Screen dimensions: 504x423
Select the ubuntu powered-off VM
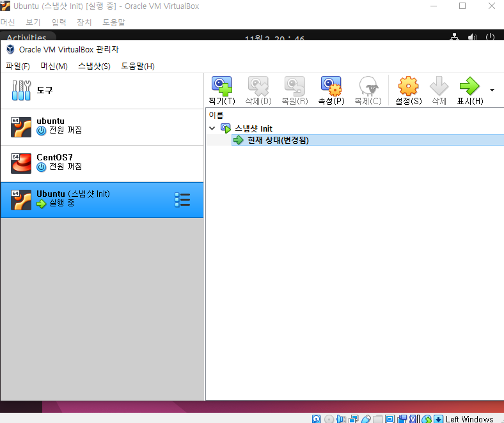tap(102, 127)
